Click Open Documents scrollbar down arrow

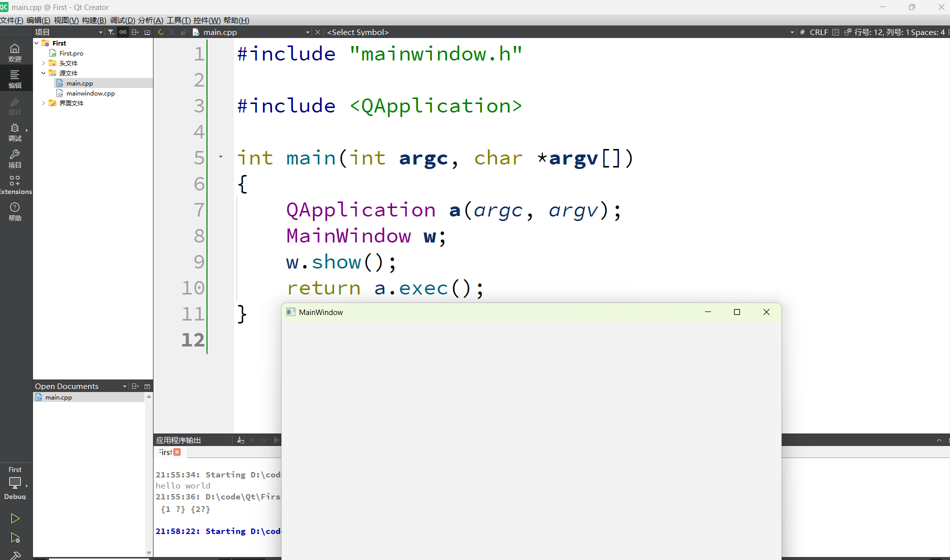(x=149, y=553)
